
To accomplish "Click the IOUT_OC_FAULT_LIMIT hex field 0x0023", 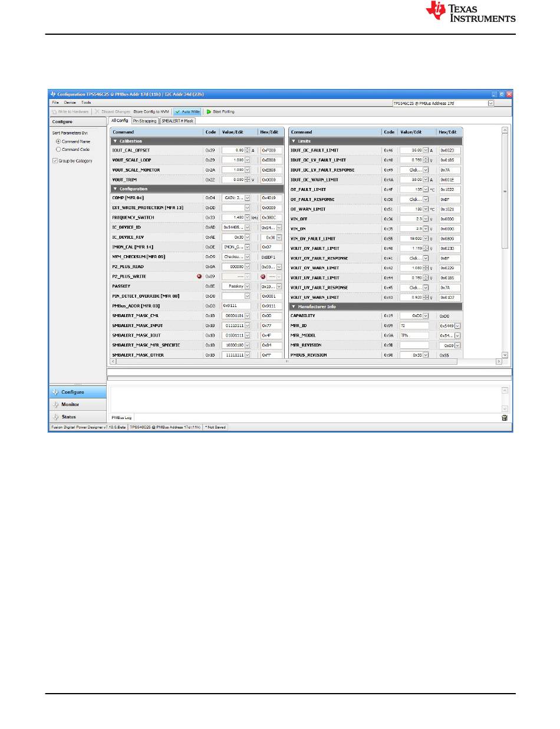I will coord(450,150).
